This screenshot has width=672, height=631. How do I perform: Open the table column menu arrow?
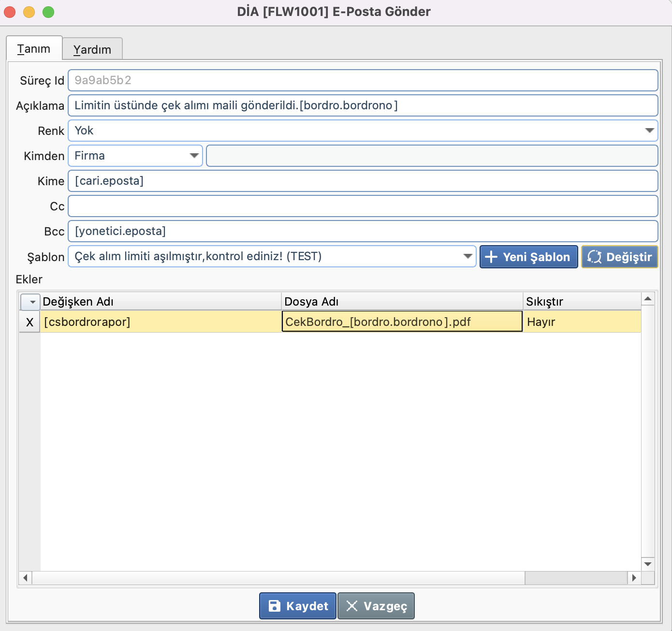[x=30, y=302]
